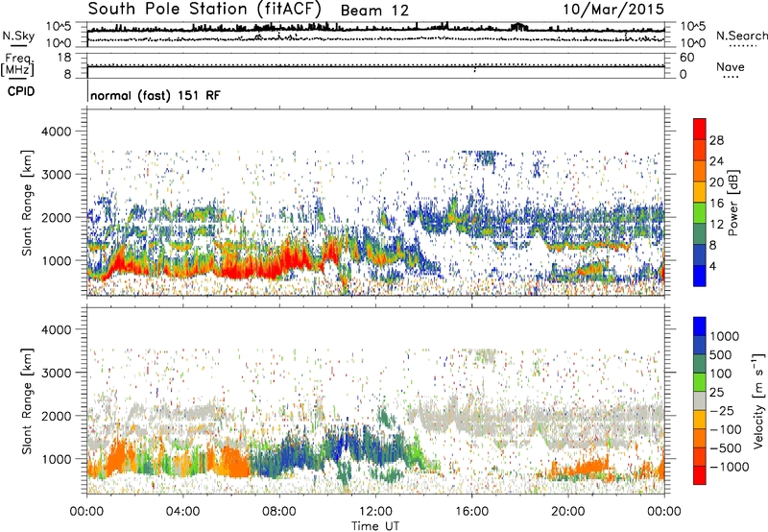
Task: Click the 'Beam 12' label
Action: tap(374, 11)
